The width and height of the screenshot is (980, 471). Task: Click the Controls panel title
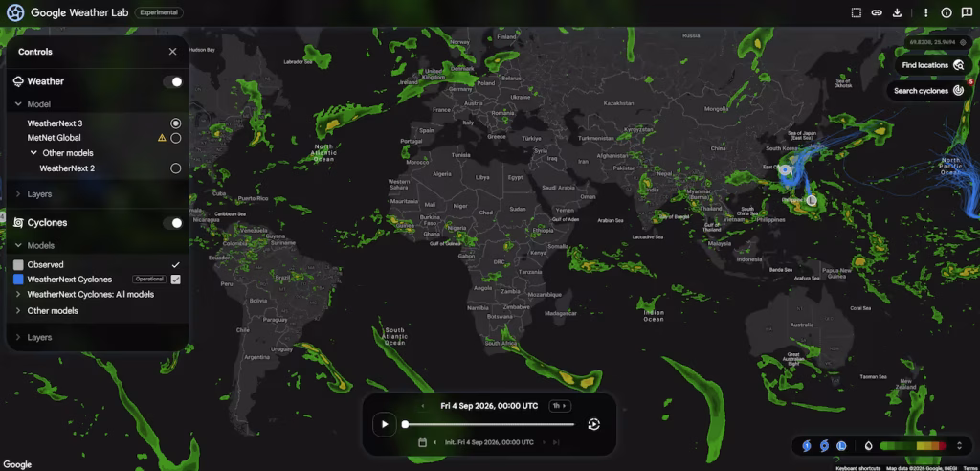pos(35,52)
